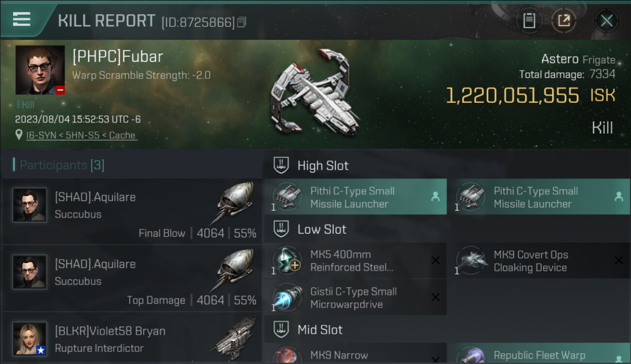This screenshot has height=364, width=631.
Task: Select MK9 Covert Ops Cloaking Device
Action: point(539,261)
